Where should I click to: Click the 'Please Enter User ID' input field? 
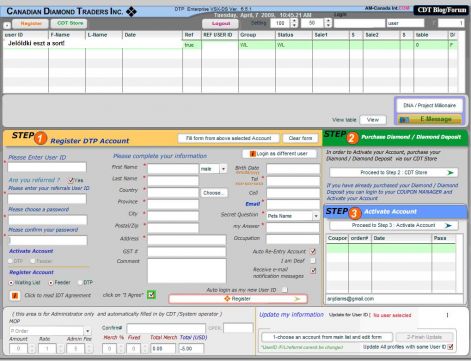click(47, 167)
